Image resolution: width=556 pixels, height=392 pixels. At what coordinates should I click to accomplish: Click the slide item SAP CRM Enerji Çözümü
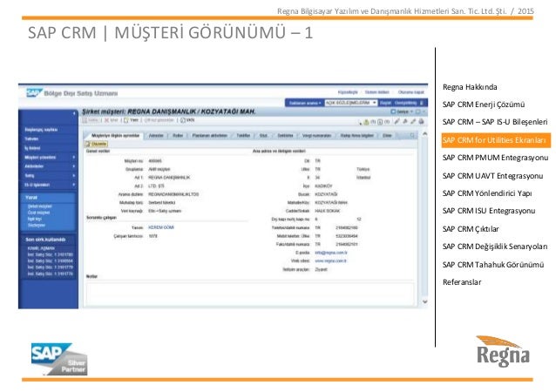[x=484, y=105]
